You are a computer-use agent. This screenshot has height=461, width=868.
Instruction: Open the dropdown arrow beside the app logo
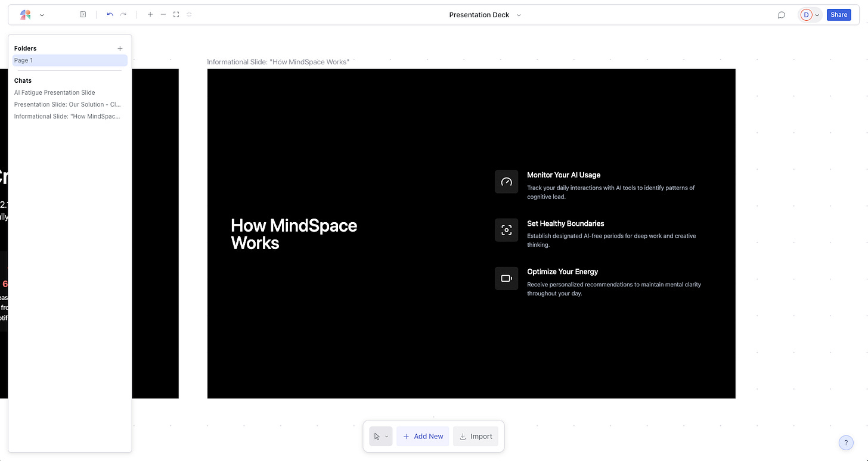tap(42, 15)
